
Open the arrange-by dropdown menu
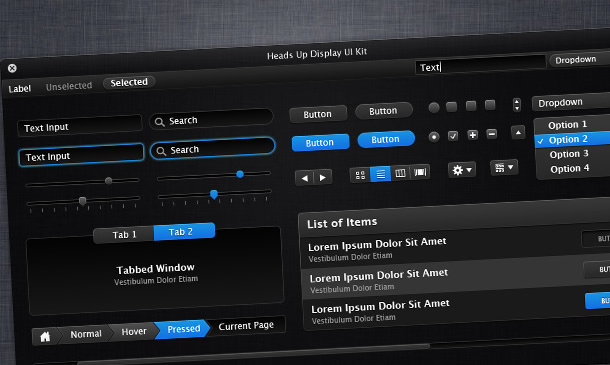[504, 168]
